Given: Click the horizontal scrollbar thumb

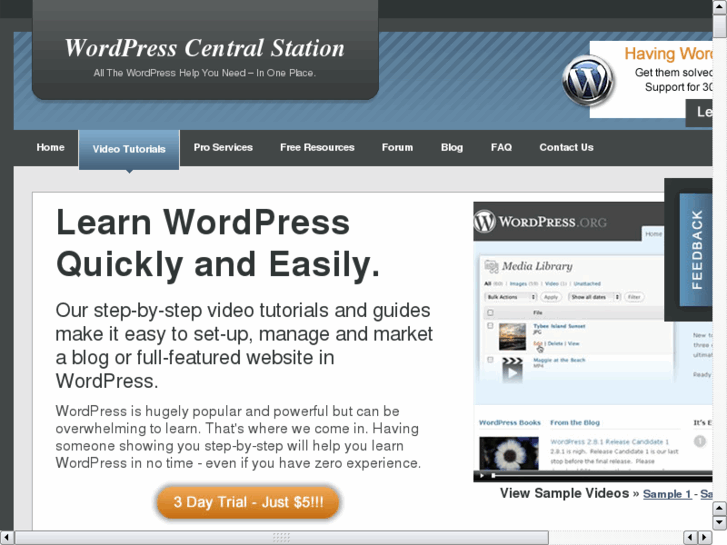Looking at the screenshot, I should (x=281, y=538).
